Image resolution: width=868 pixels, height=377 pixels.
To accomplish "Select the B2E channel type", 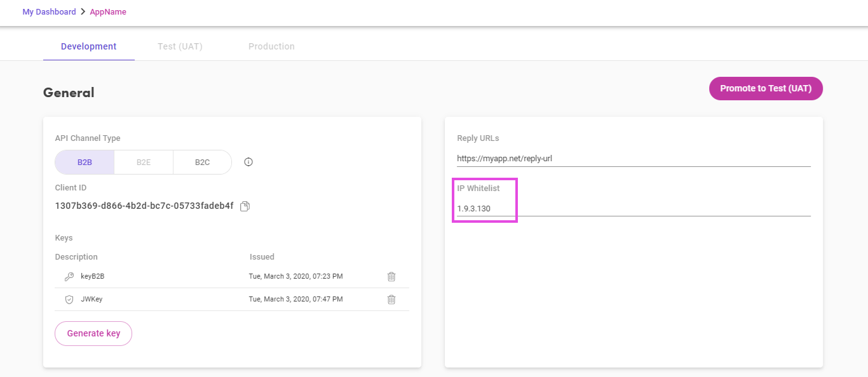I will [x=144, y=162].
